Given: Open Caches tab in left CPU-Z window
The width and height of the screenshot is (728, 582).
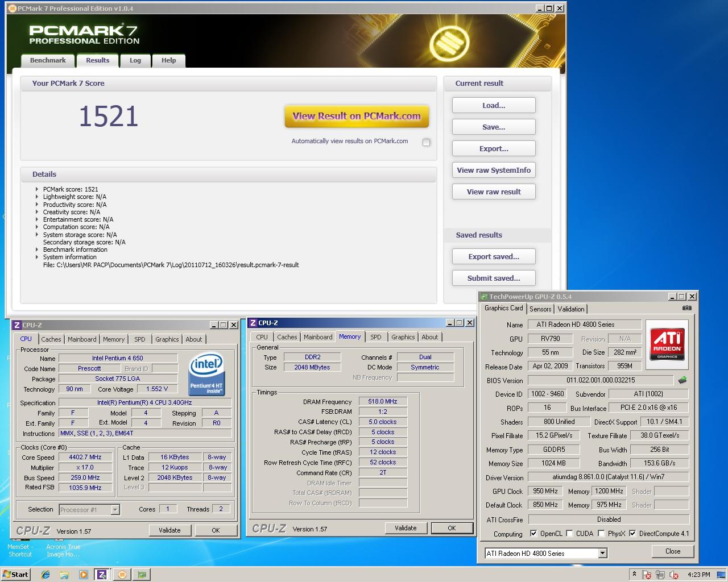Looking at the screenshot, I should [51, 339].
